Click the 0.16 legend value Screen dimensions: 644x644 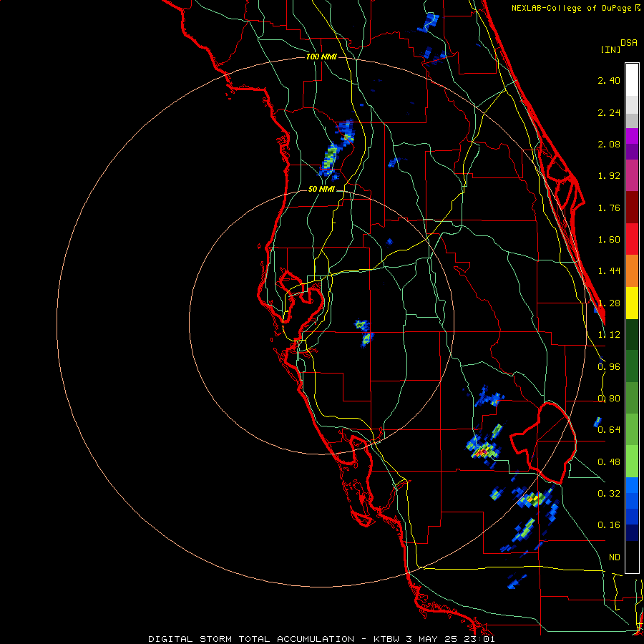609,525
